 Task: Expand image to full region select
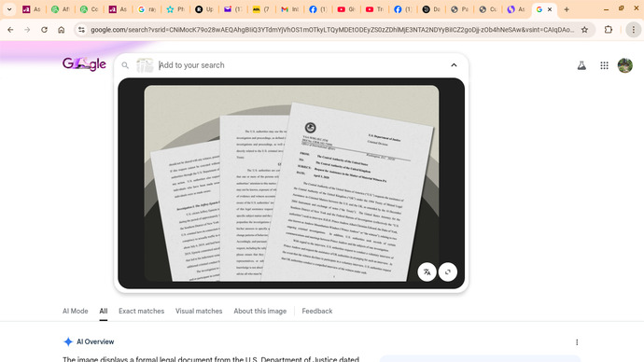click(448, 272)
